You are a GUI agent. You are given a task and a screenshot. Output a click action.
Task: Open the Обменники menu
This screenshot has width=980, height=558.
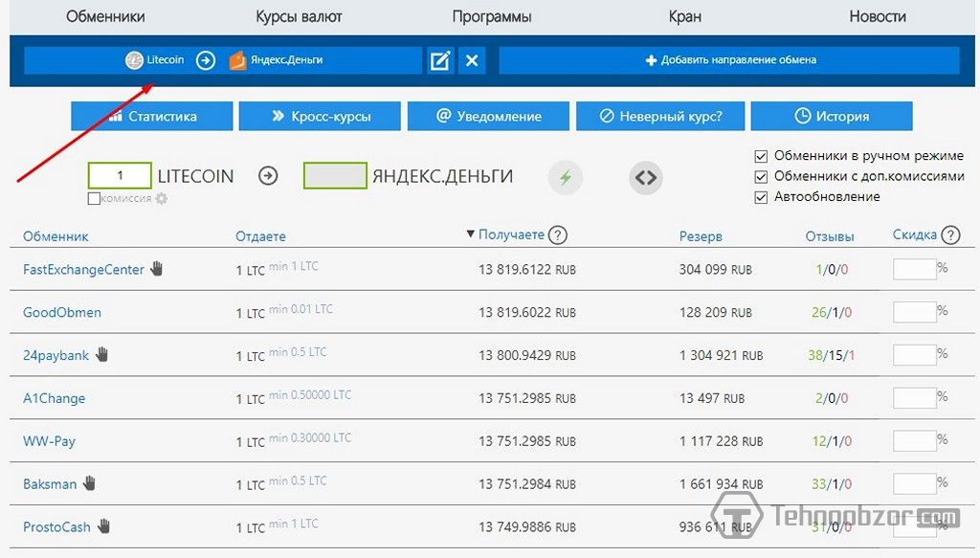pyautogui.click(x=105, y=17)
